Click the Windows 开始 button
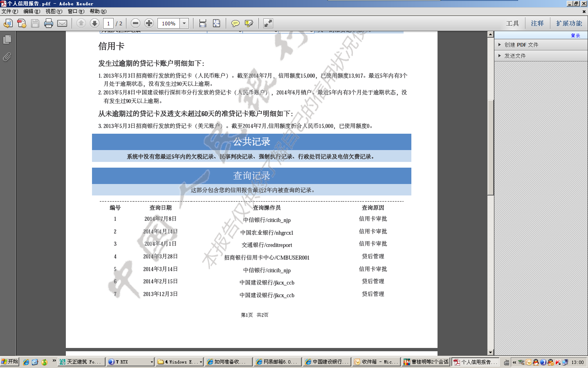This screenshot has width=588, height=368. click(x=9, y=362)
